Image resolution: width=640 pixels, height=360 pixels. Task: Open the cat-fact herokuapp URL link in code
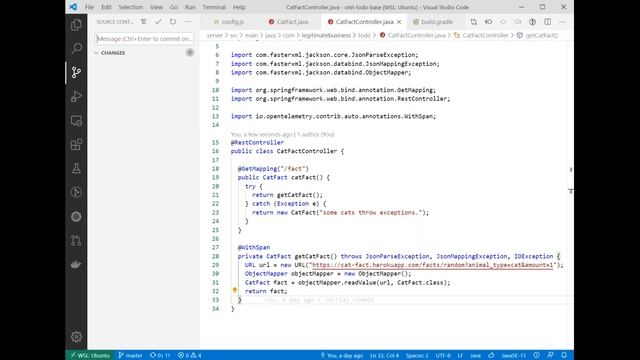pos(433,265)
